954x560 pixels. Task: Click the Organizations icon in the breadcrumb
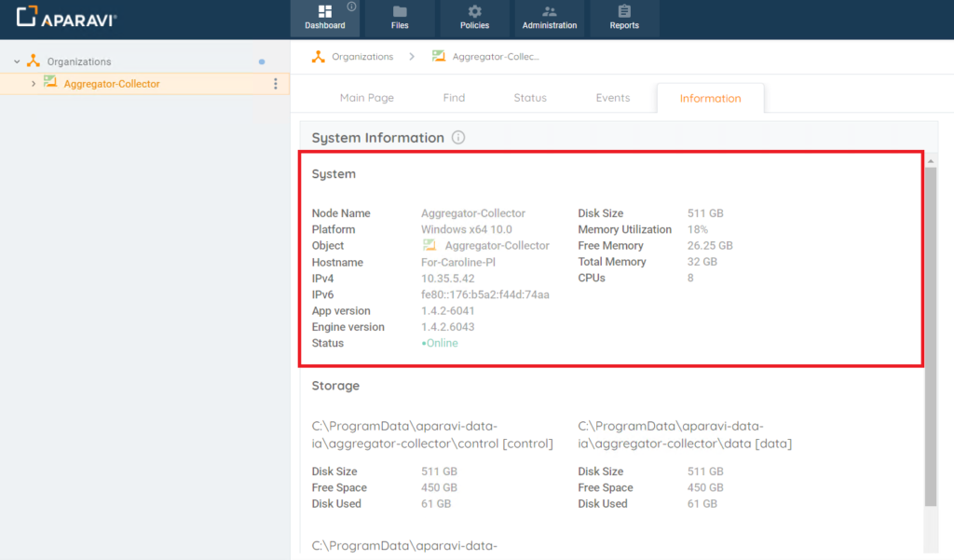319,57
